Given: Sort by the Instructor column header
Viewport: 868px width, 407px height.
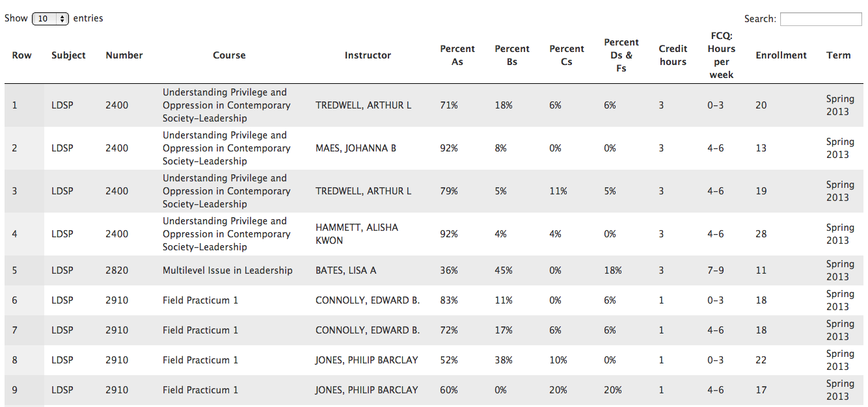Looking at the screenshot, I should [x=368, y=56].
